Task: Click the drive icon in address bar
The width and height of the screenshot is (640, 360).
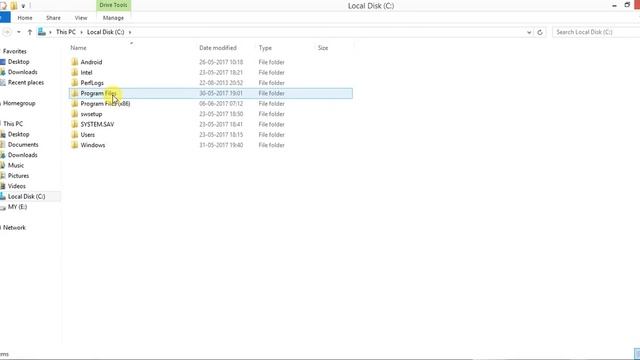Action: (x=42, y=31)
